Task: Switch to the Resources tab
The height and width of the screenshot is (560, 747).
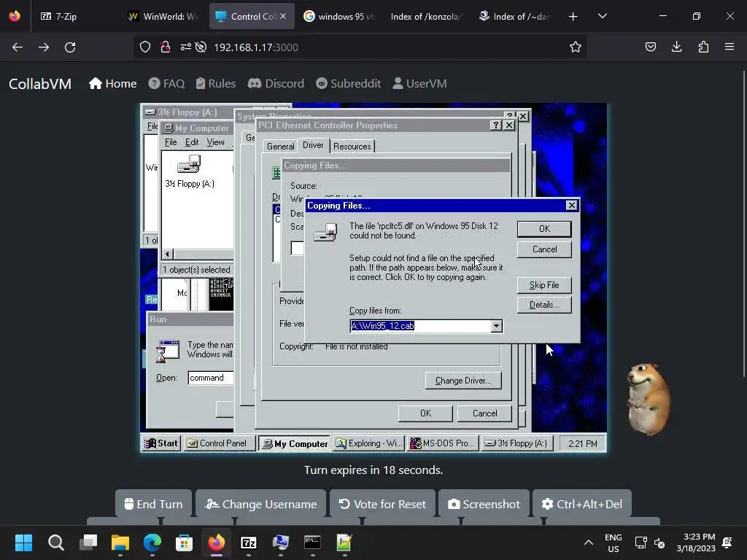Action: (x=352, y=146)
